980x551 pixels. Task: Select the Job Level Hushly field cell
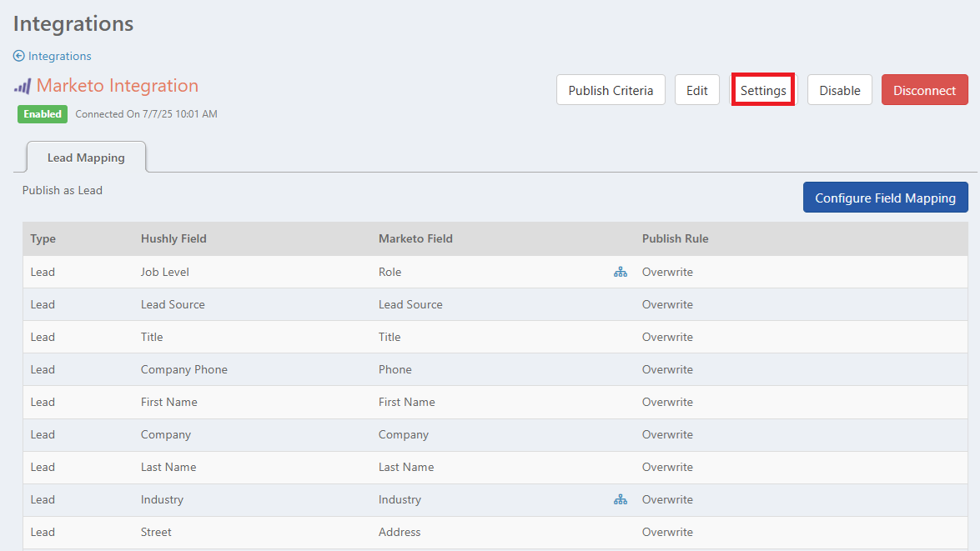pyautogui.click(x=164, y=272)
